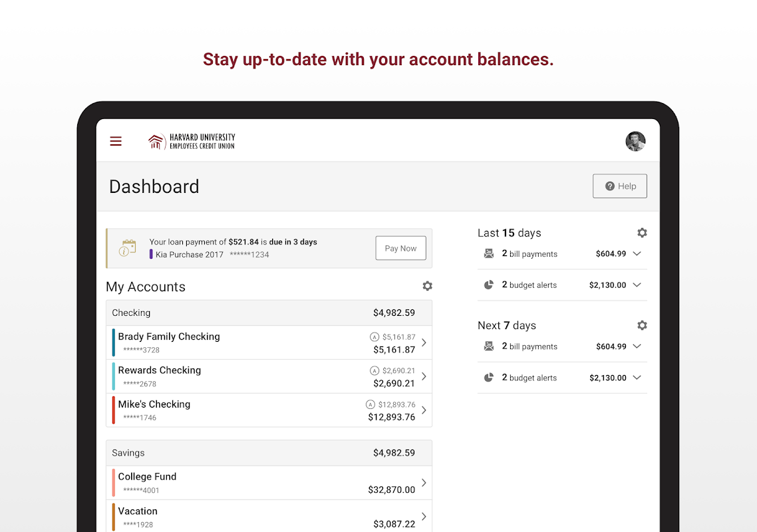Click the Last 15 days heading

click(510, 233)
